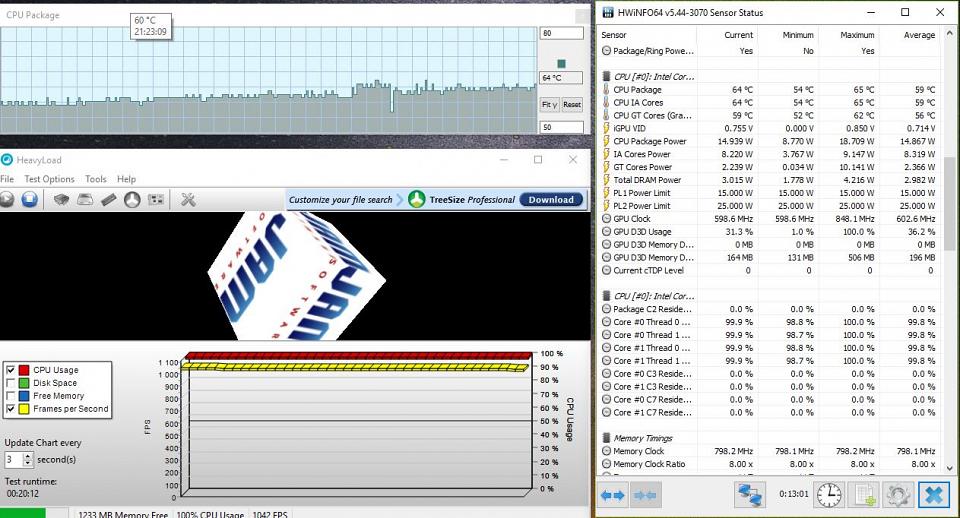Screen dimensions: 960x518
Task: Click the update interval seconds stepper
Action: (x=28, y=459)
